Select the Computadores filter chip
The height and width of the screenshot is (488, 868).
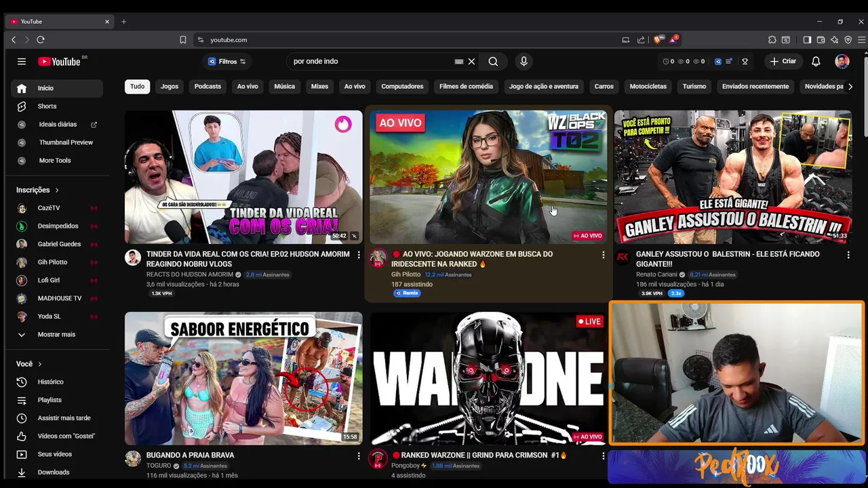pos(402,87)
